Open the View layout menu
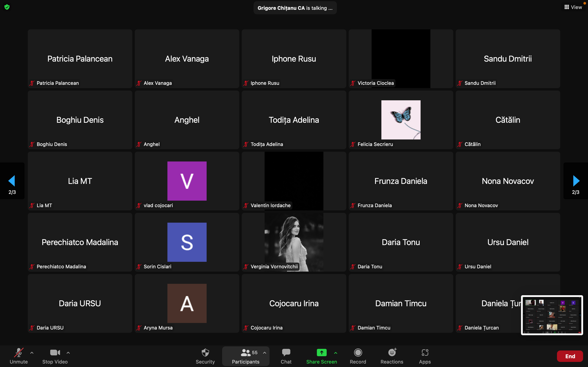 click(x=573, y=7)
